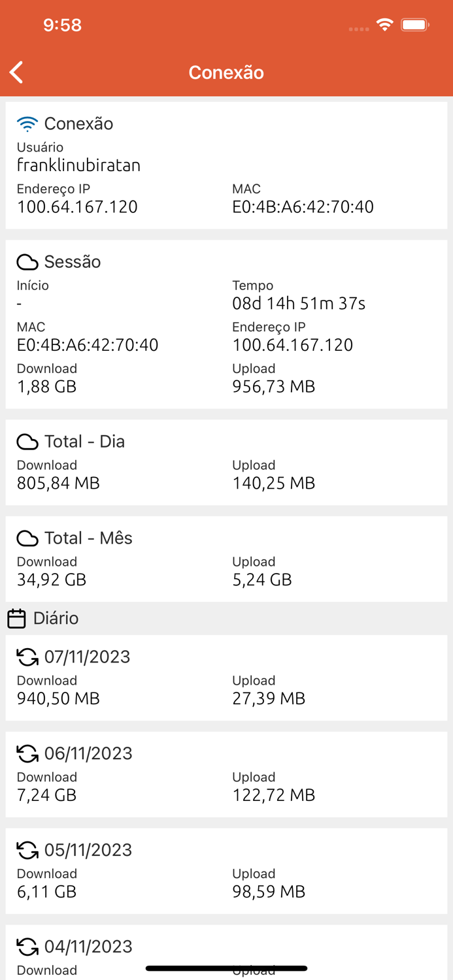The width and height of the screenshot is (453, 980).
Task: Tap the battery indicator in status bar
Action: (415, 25)
